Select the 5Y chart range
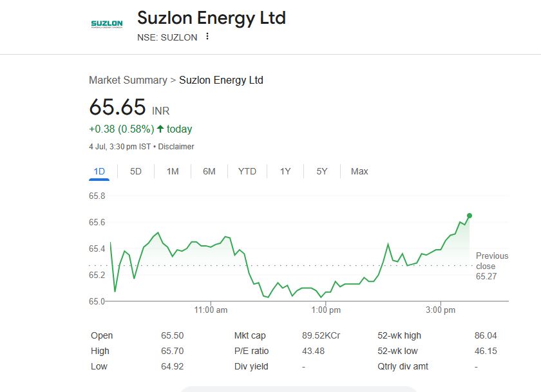 [322, 171]
